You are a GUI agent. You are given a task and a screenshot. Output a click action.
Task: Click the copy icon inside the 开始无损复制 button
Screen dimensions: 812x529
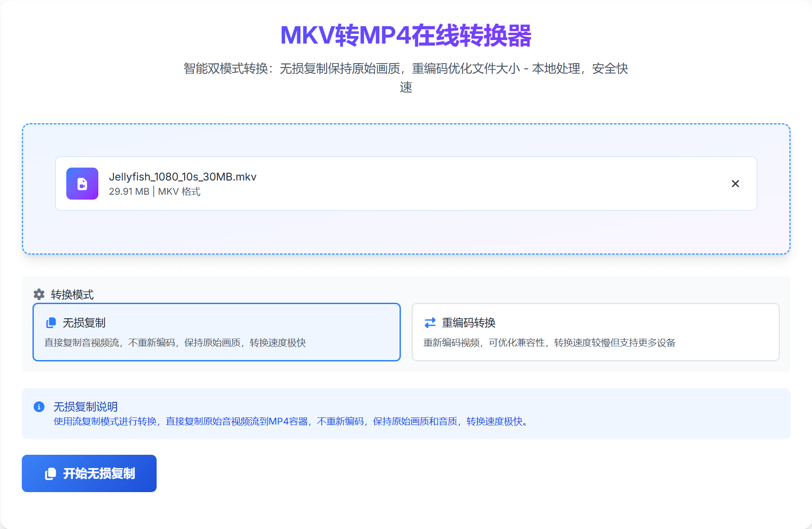tap(50, 473)
